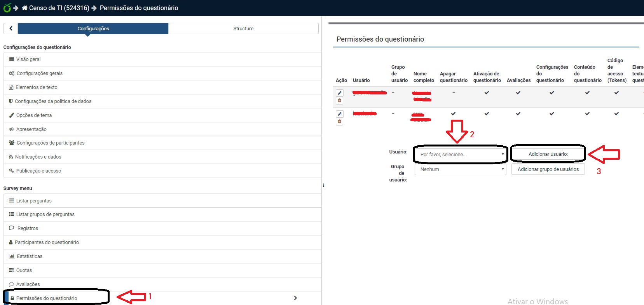This screenshot has width=644, height=305.
Task: Open Registros menu item
Action: [162, 228]
